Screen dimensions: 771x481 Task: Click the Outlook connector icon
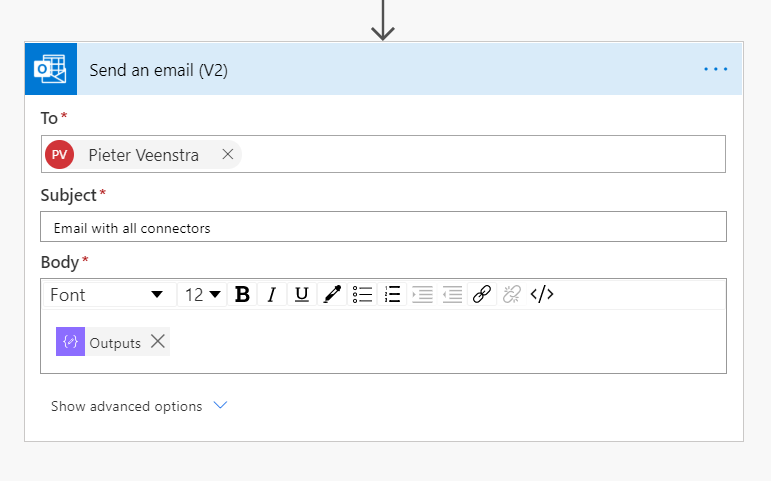51,69
